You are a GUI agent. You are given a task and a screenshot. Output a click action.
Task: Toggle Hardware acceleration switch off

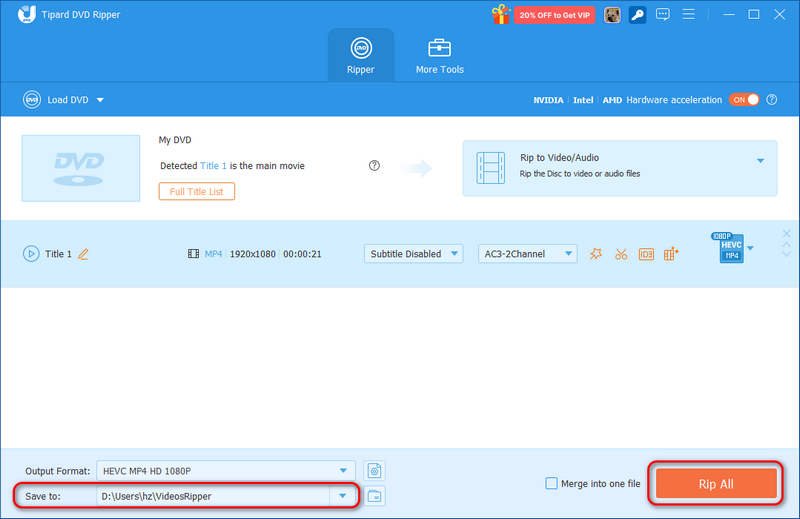click(x=744, y=100)
